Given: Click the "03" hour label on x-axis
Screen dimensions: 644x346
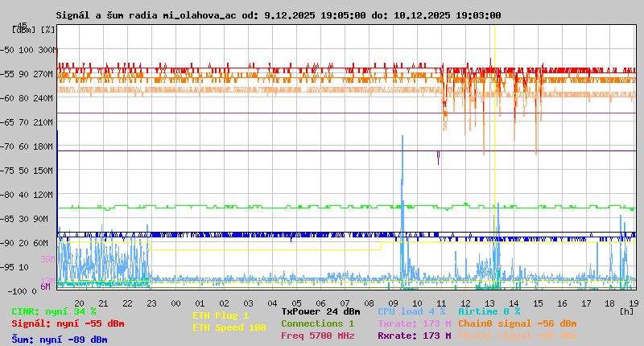Looking at the screenshot, I should 249,303.
